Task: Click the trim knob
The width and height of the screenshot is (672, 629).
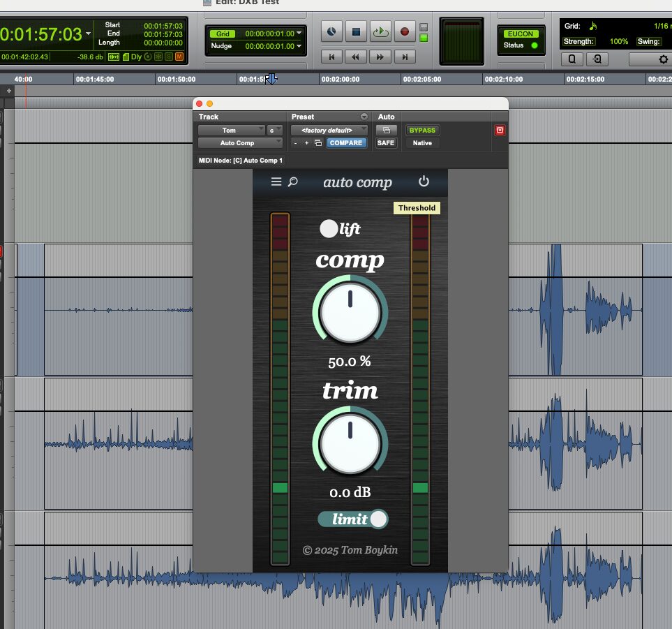Action: 350,443
